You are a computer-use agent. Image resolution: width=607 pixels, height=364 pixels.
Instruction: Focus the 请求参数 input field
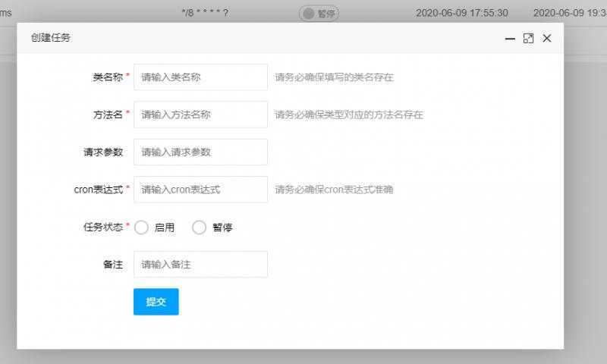point(200,152)
